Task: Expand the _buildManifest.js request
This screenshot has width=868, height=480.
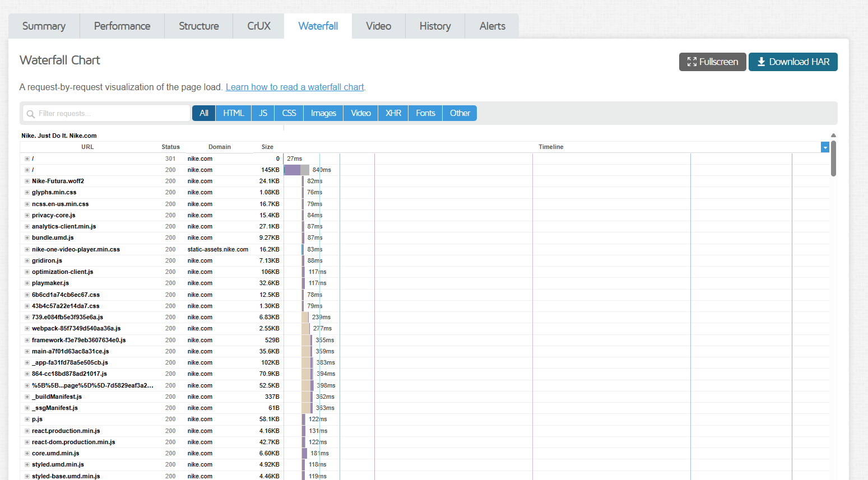Action: pos(27,397)
